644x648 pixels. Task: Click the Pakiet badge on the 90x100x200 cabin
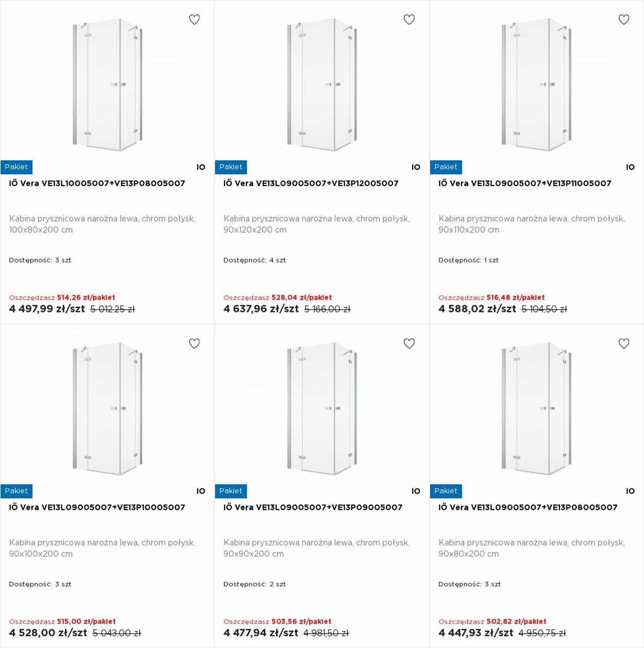click(x=16, y=491)
